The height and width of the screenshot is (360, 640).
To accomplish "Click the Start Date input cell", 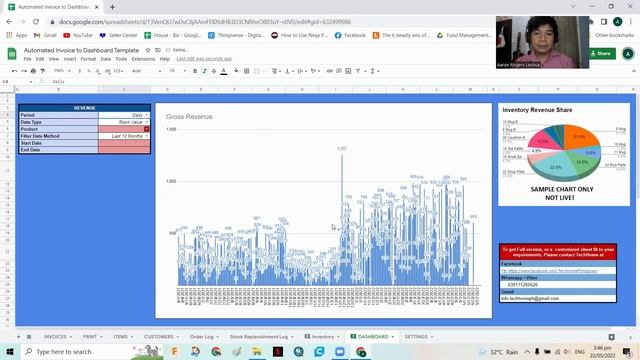I will 124,143.
